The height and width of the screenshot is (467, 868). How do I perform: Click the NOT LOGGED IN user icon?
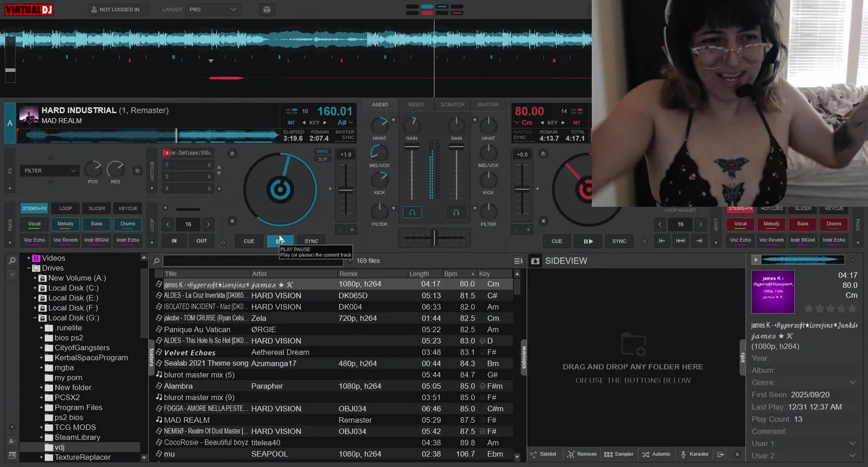click(94, 10)
